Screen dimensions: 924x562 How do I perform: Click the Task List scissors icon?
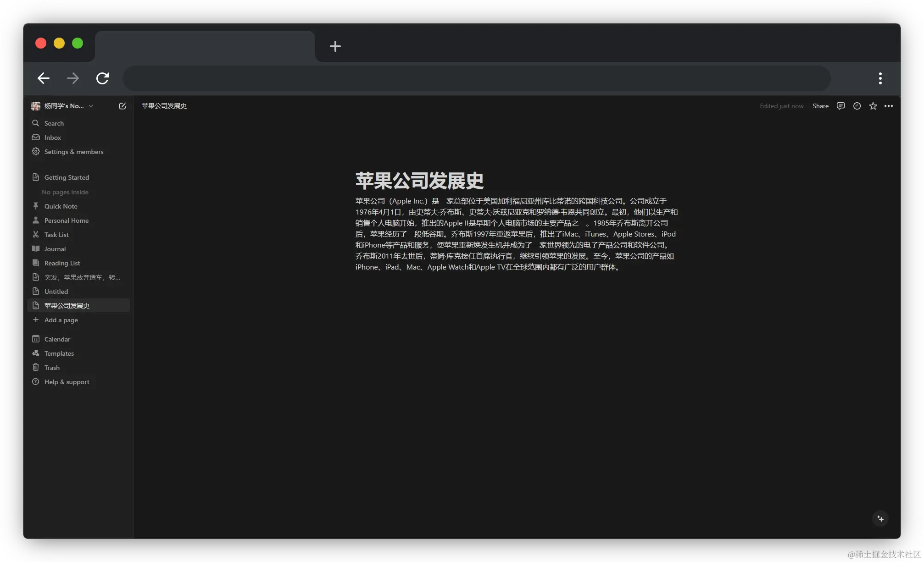click(36, 235)
